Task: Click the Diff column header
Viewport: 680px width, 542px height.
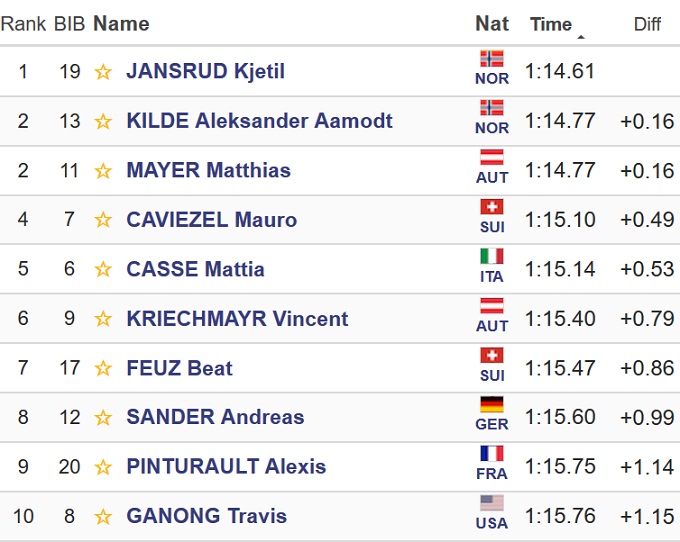Action: (647, 24)
